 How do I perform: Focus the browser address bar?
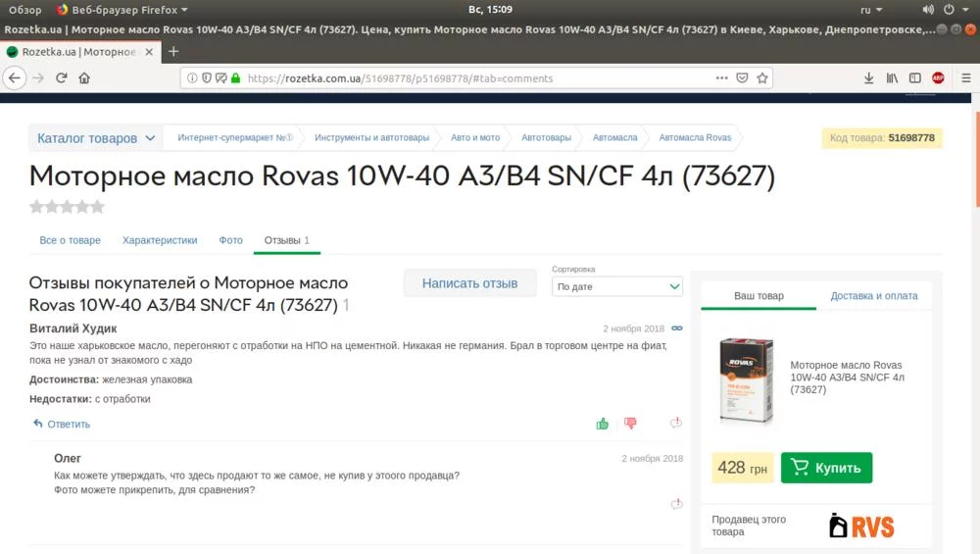pyautogui.click(x=475, y=78)
